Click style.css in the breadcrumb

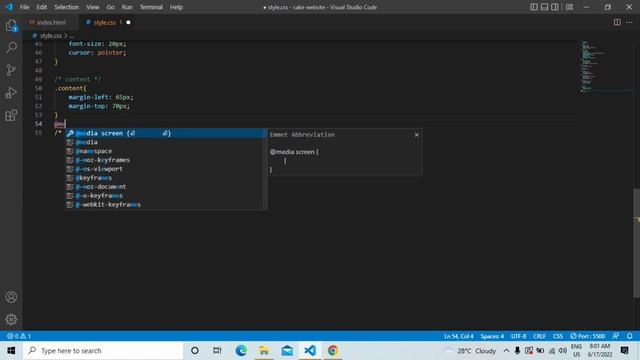(x=51, y=36)
